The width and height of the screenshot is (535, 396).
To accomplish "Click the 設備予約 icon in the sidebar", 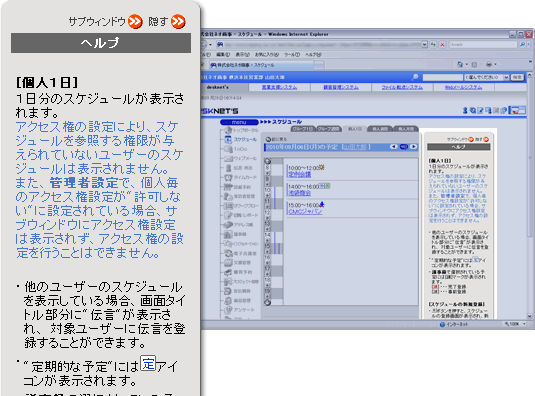I will pyautogui.click(x=228, y=187).
